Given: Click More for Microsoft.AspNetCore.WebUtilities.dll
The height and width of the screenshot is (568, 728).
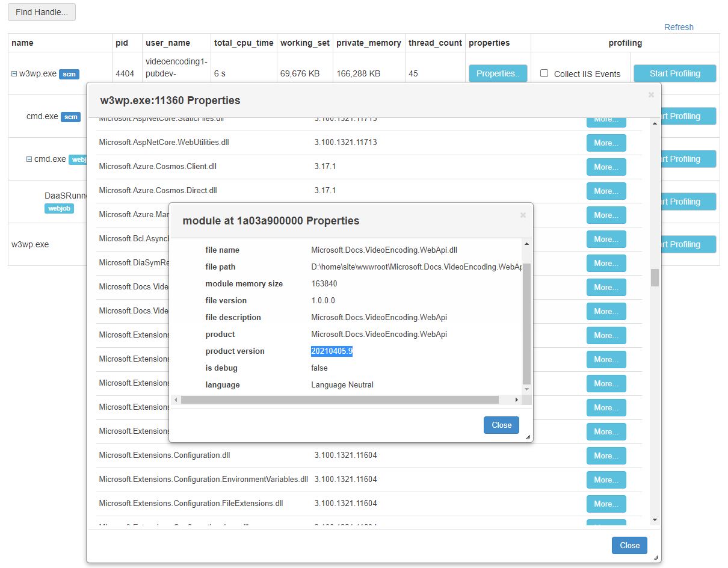Looking at the screenshot, I should click(x=606, y=143).
